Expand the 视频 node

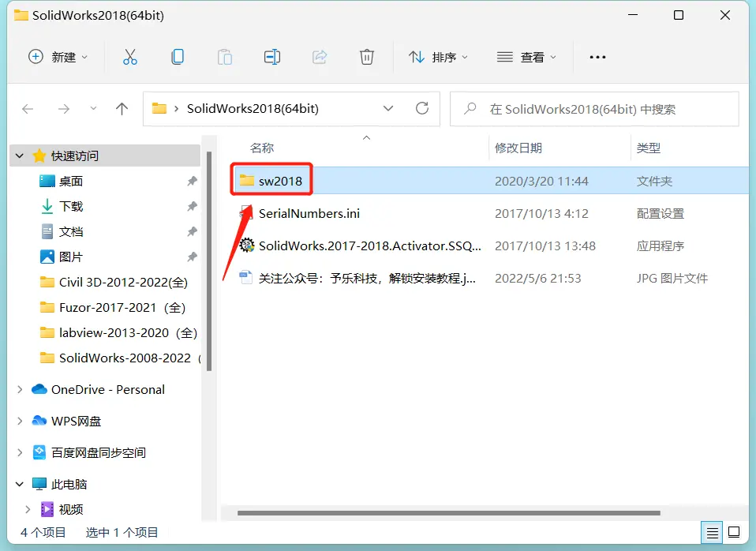(x=28, y=509)
